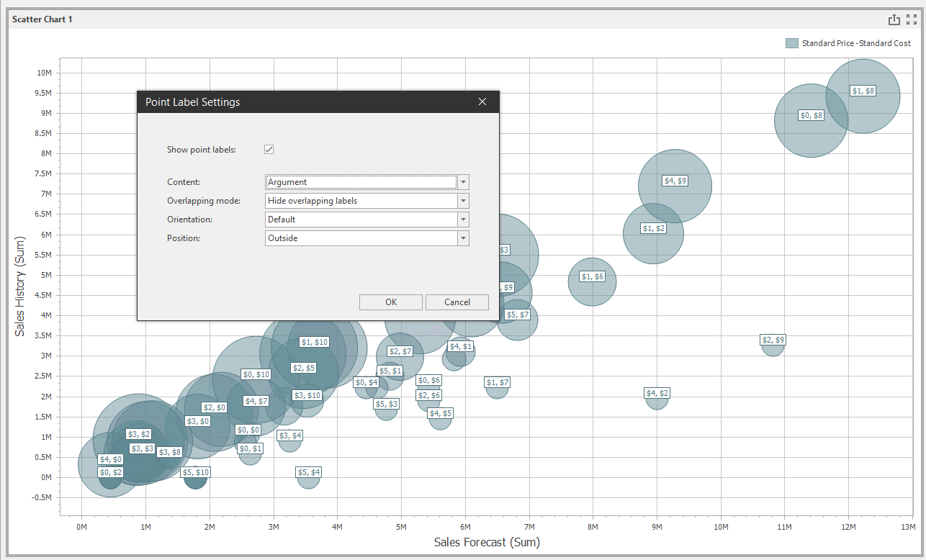This screenshot has width=926, height=560.
Task: Click the legend color swatch
Action: point(791,43)
